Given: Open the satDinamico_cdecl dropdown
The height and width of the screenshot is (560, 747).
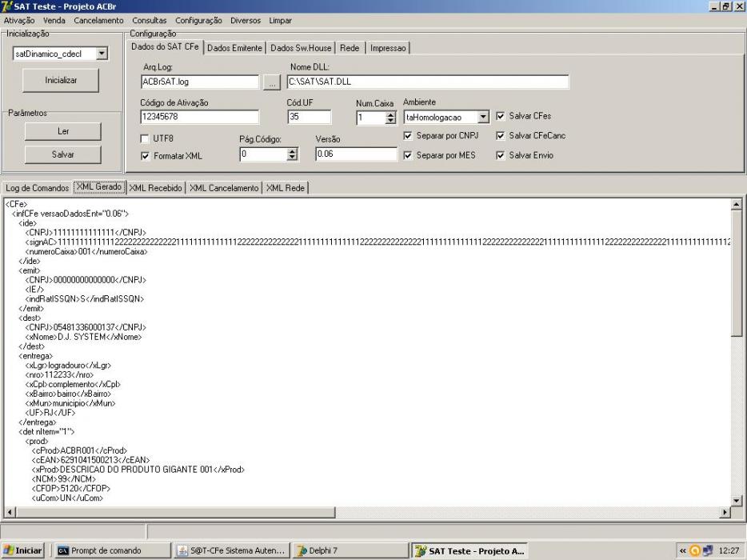Looking at the screenshot, I should point(102,54).
